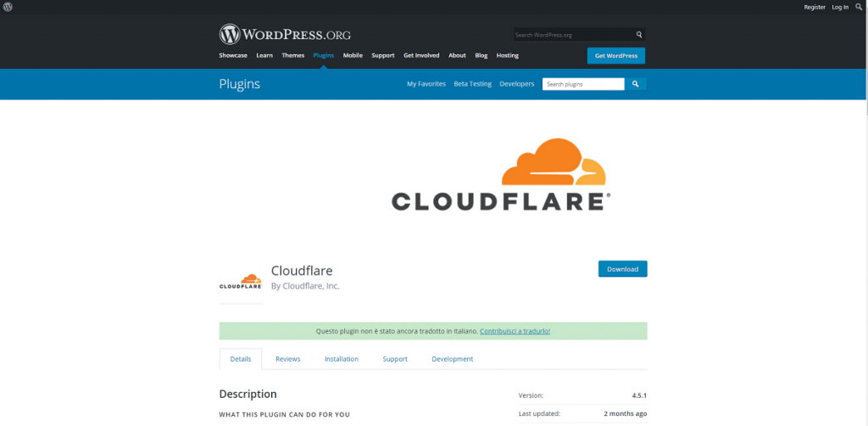Click the WordPress.org logo

285,34
